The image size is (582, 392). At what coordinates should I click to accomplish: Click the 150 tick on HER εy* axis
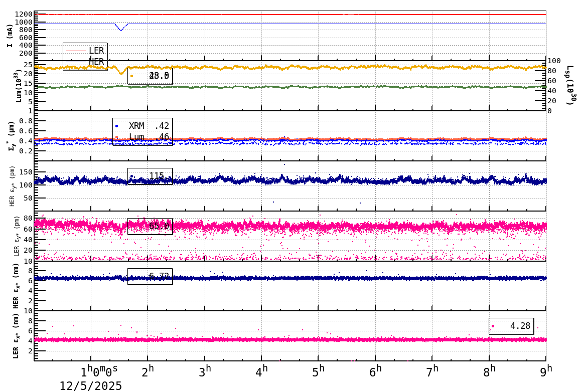tap(27, 172)
